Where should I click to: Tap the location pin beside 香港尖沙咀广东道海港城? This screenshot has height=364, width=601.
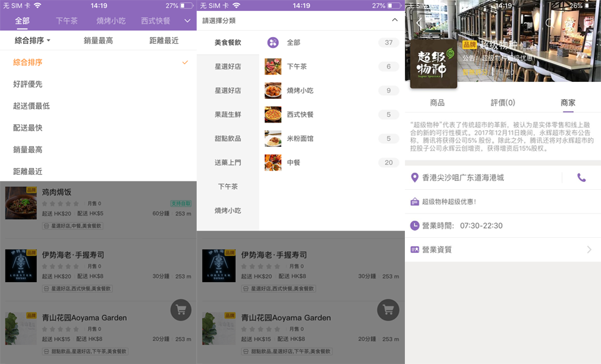[x=415, y=177]
